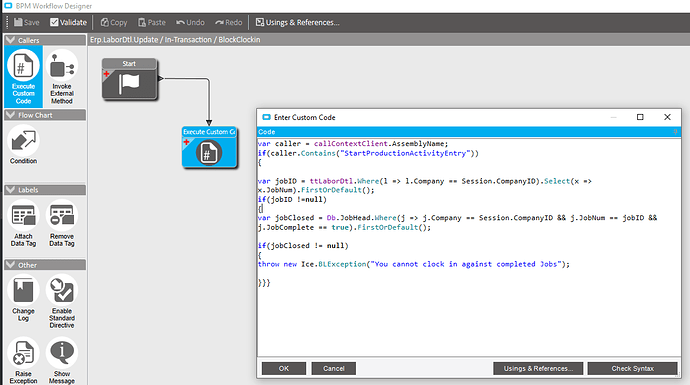Click OK in Enter Custom Code dialog
The height and width of the screenshot is (385, 690).
pos(284,368)
